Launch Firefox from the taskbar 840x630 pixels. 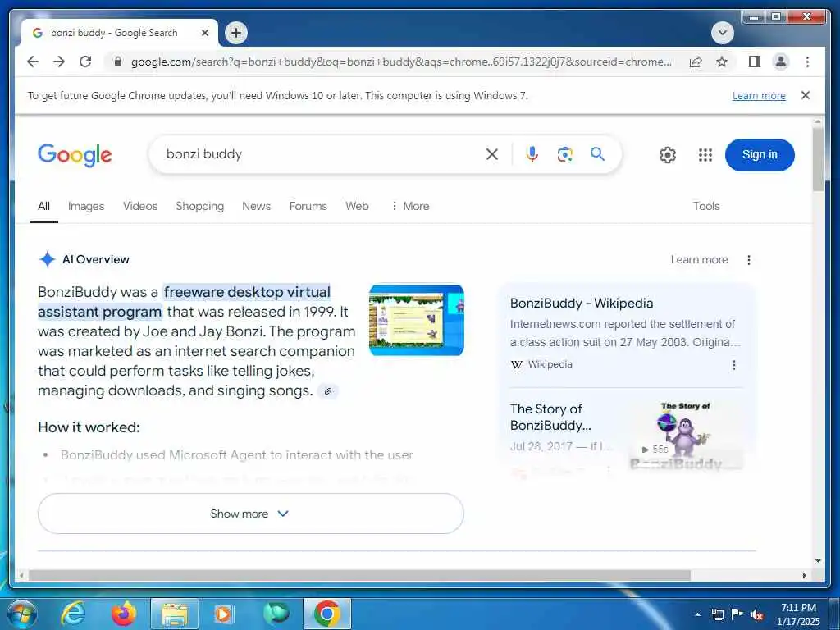(124, 614)
